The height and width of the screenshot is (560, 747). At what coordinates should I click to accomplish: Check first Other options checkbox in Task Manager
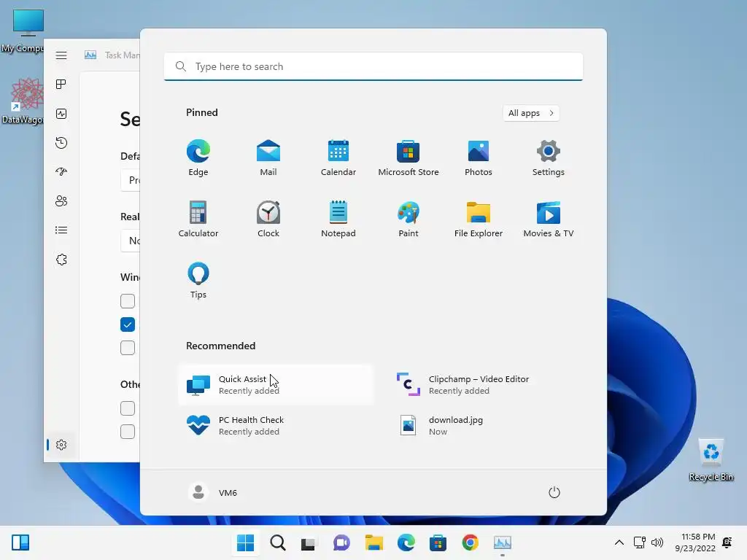[128, 408]
